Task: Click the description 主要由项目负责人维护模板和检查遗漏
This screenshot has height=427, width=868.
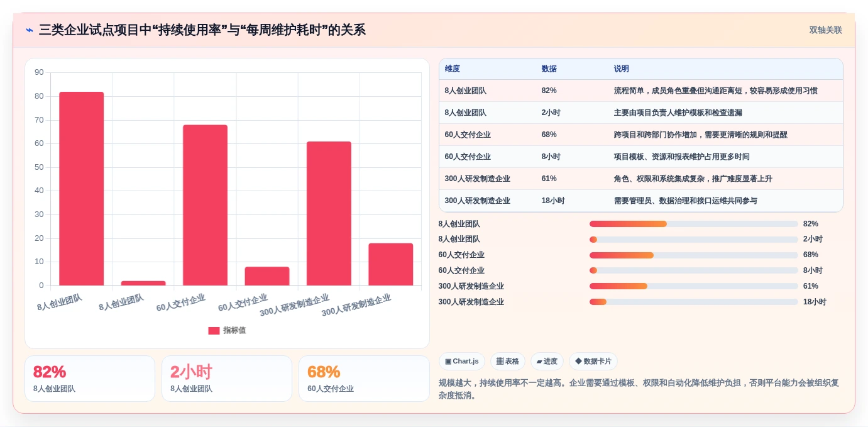Action: coord(678,113)
